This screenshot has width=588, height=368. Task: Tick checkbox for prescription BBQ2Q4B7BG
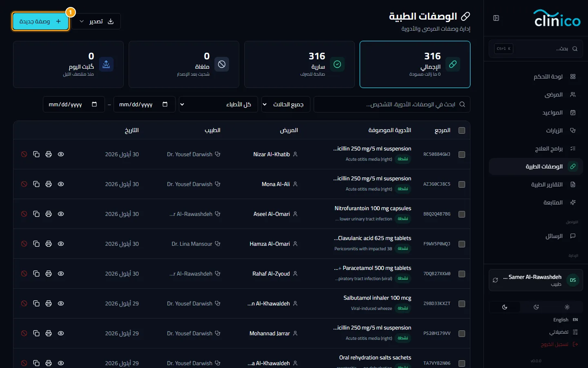click(x=462, y=214)
